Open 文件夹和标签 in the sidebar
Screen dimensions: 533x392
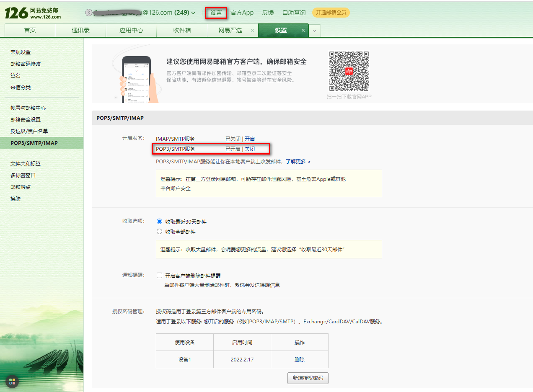[x=26, y=163]
